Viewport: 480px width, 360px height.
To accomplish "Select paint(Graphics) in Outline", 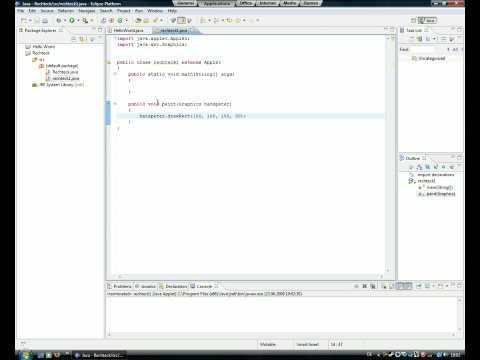I will [437, 194].
